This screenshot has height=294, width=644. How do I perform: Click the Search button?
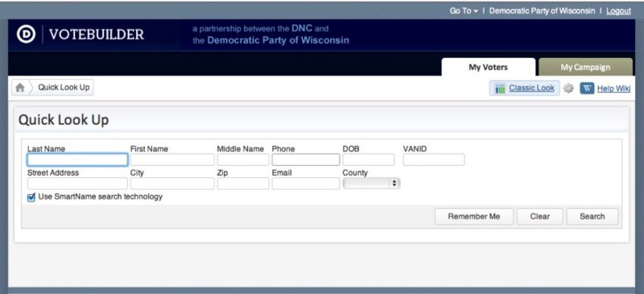(x=592, y=217)
